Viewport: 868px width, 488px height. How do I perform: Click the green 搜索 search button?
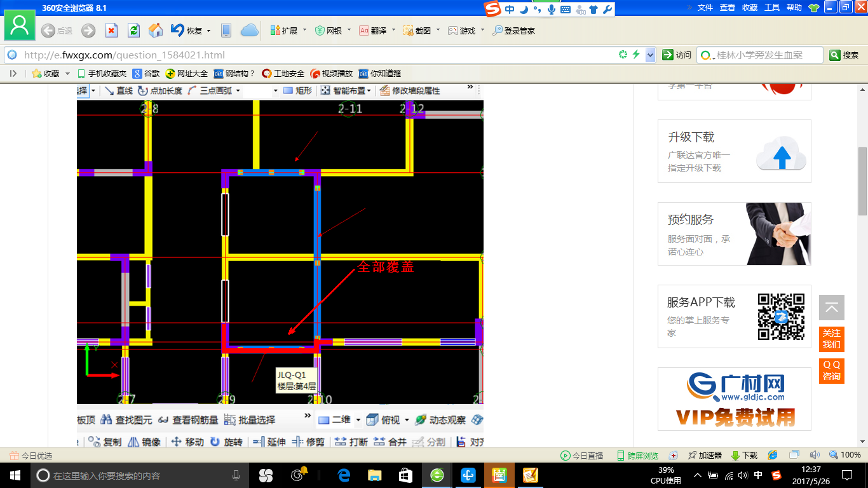(x=844, y=55)
